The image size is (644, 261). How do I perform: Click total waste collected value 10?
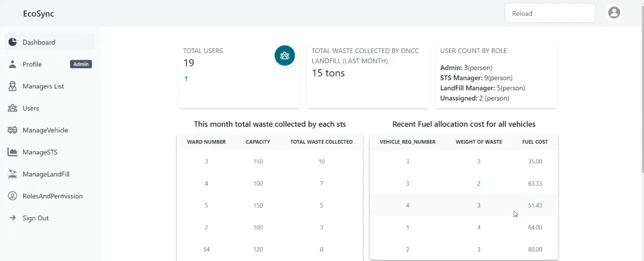coord(321,162)
